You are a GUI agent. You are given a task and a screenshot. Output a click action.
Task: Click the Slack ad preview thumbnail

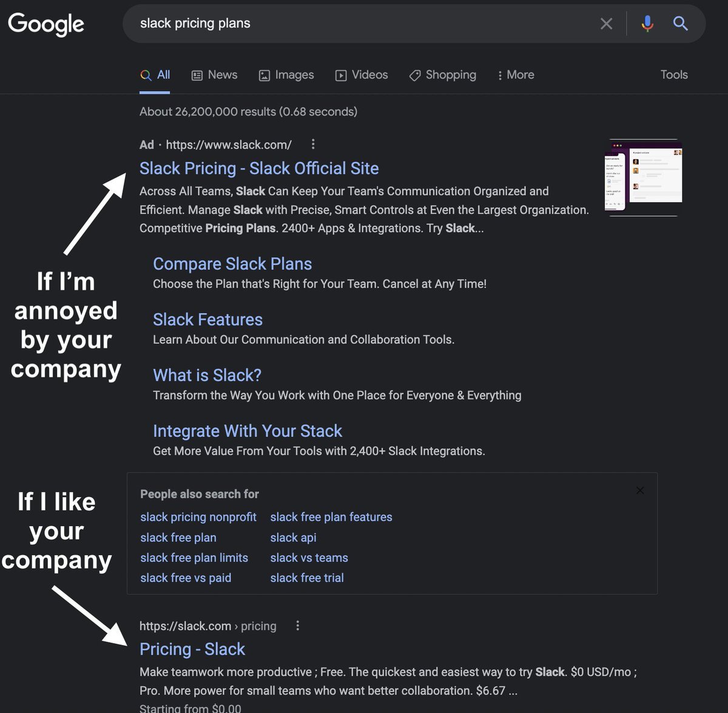tap(644, 177)
